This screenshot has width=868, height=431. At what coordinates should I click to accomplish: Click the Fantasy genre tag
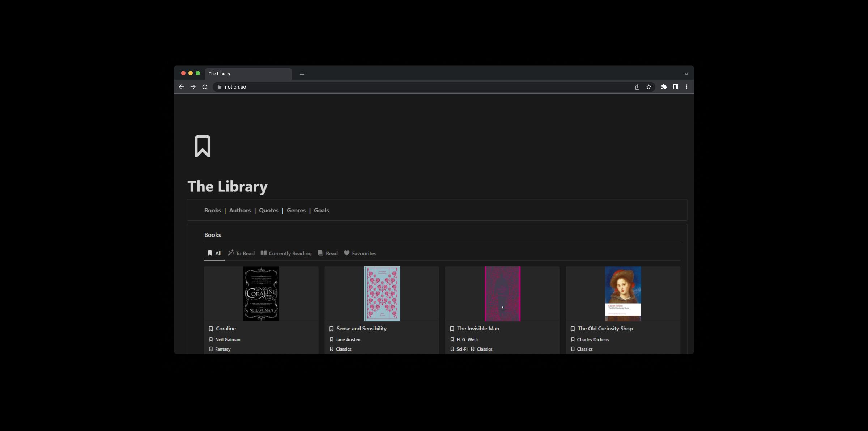[x=223, y=349]
